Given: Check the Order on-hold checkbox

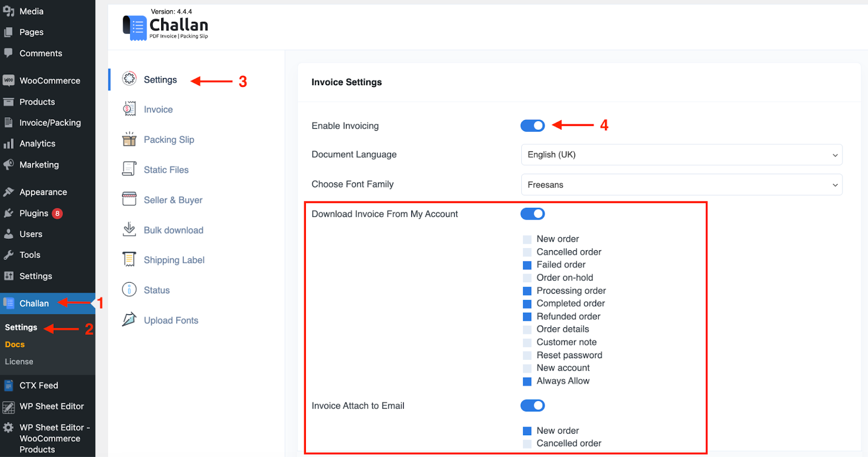Looking at the screenshot, I should click(x=527, y=278).
